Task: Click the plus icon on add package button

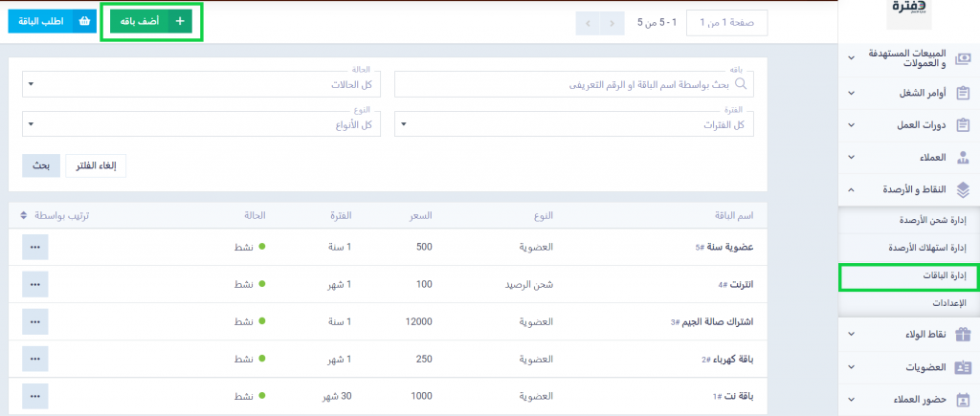Action: (180, 21)
